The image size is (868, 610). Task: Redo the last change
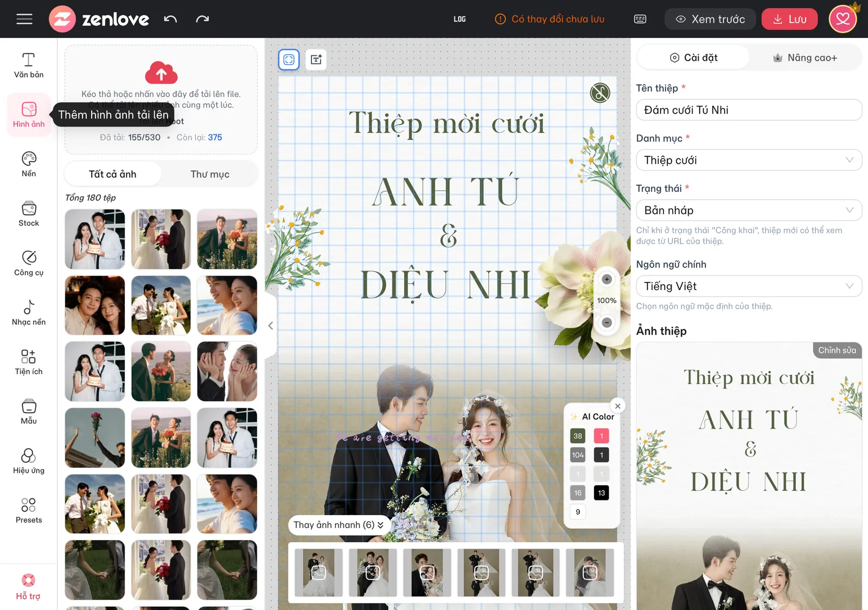click(202, 19)
